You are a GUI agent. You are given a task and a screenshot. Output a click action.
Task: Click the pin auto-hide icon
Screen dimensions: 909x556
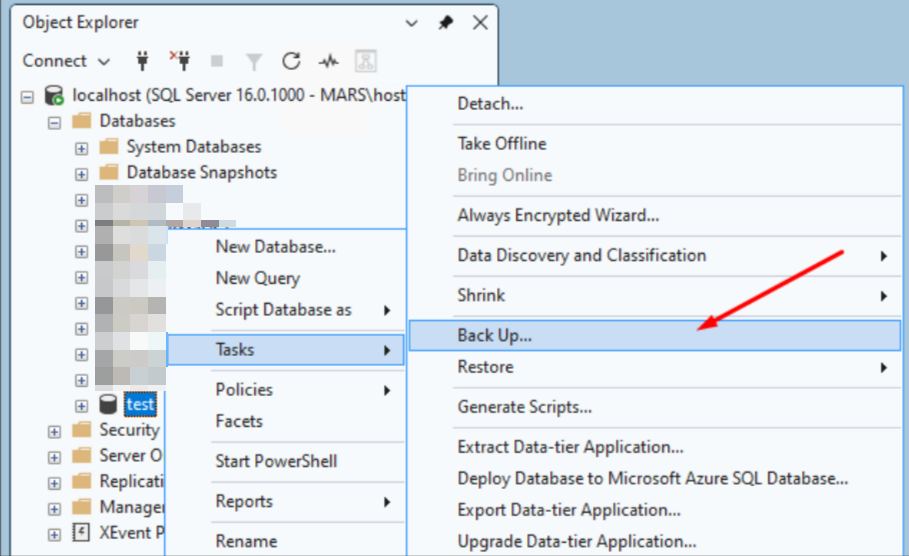click(446, 22)
